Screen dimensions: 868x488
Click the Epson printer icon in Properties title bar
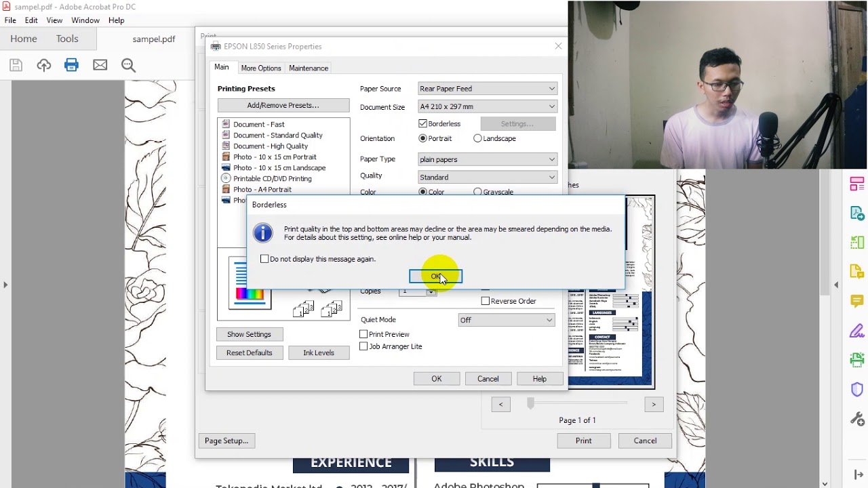(216, 46)
